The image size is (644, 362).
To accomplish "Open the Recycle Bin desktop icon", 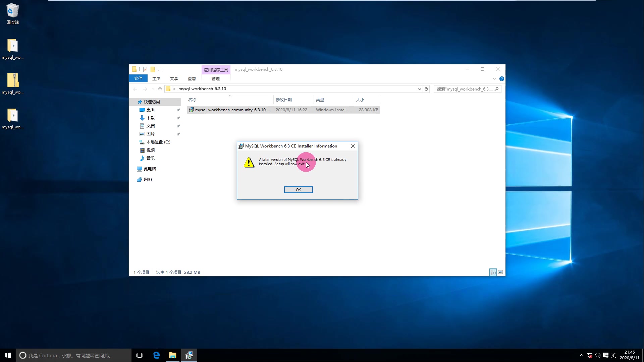I will point(13,14).
